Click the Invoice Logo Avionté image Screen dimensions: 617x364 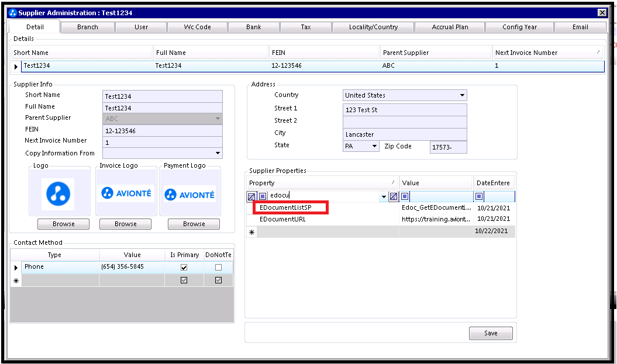pyautogui.click(x=126, y=193)
